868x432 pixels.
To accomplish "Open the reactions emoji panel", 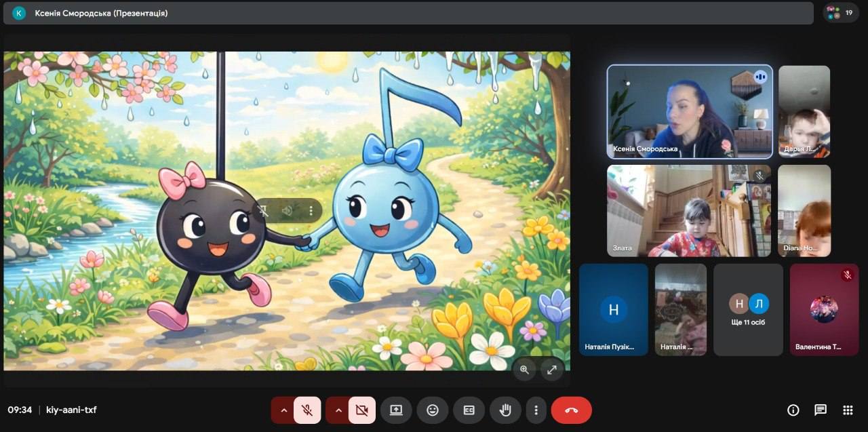I will click(x=432, y=410).
